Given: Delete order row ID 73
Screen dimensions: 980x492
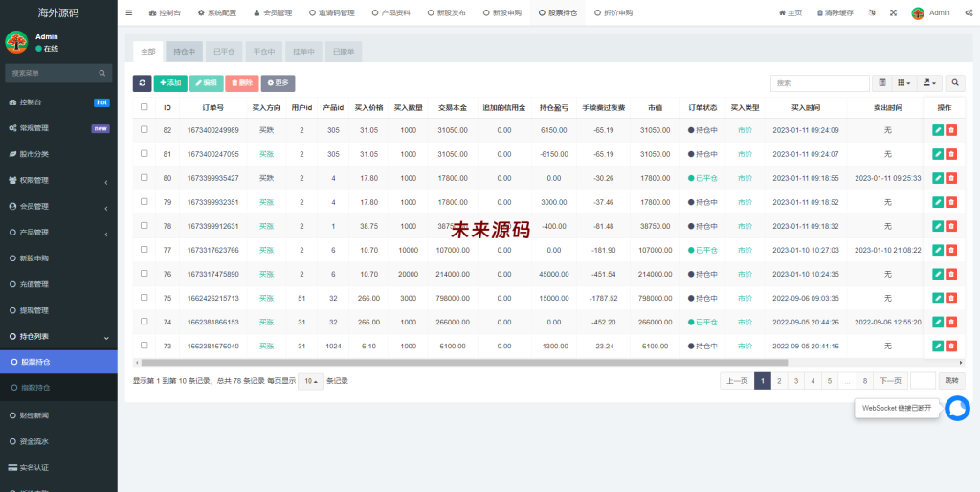Looking at the screenshot, I should pyautogui.click(x=951, y=346).
